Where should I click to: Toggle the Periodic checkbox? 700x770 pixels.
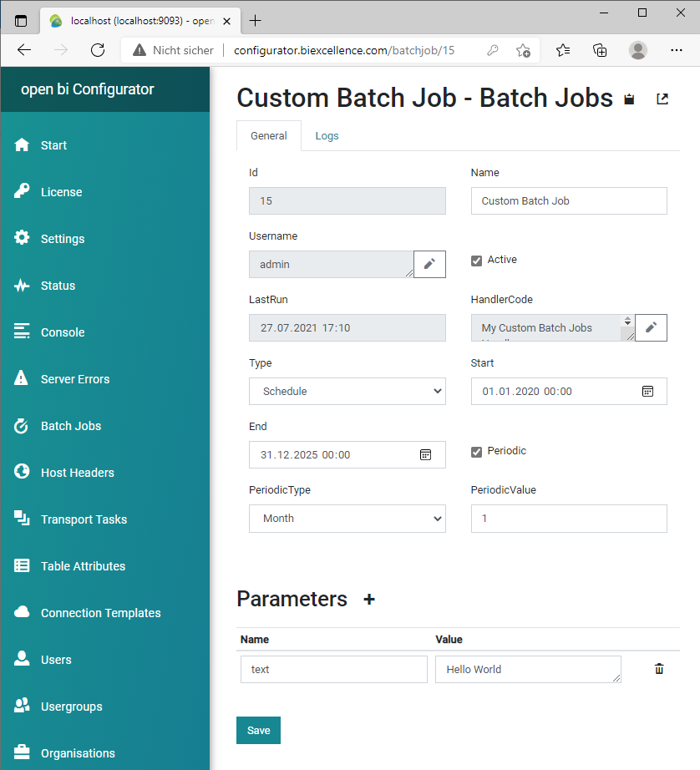tap(476, 452)
